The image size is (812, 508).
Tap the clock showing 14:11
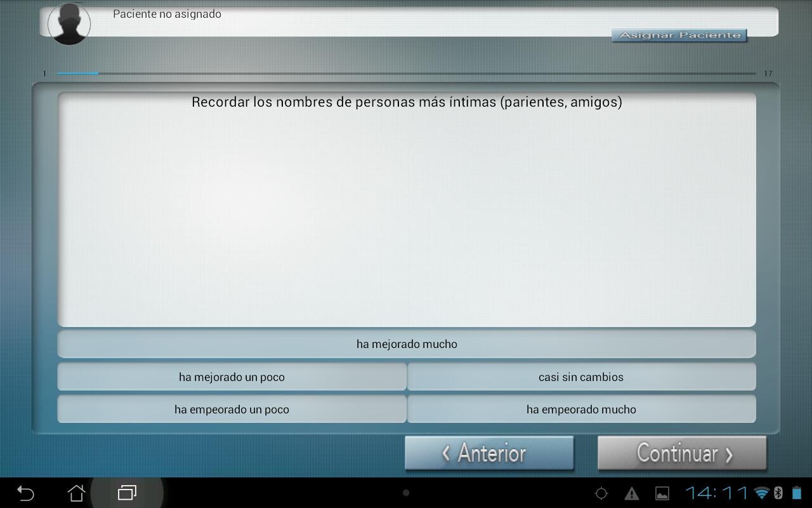[717, 493]
